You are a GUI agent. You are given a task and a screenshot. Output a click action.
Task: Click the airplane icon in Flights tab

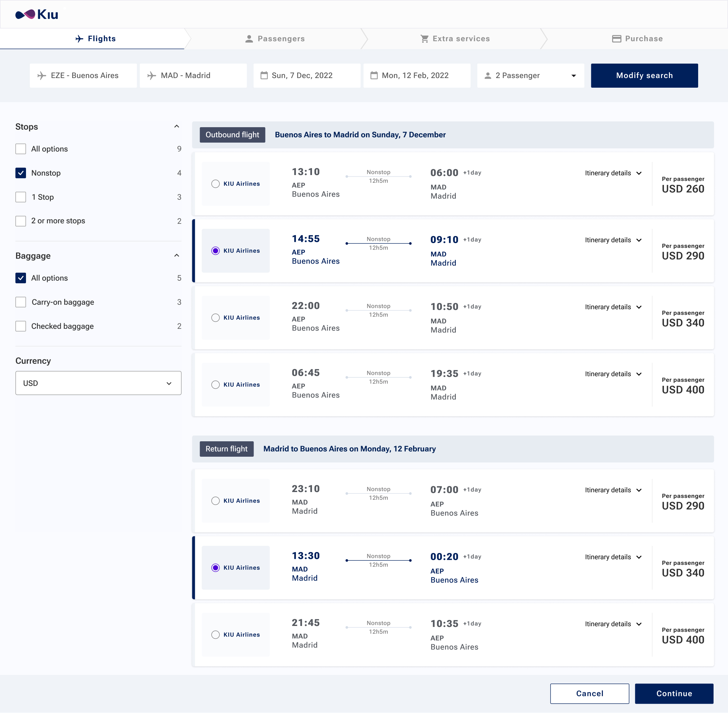(79, 39)
